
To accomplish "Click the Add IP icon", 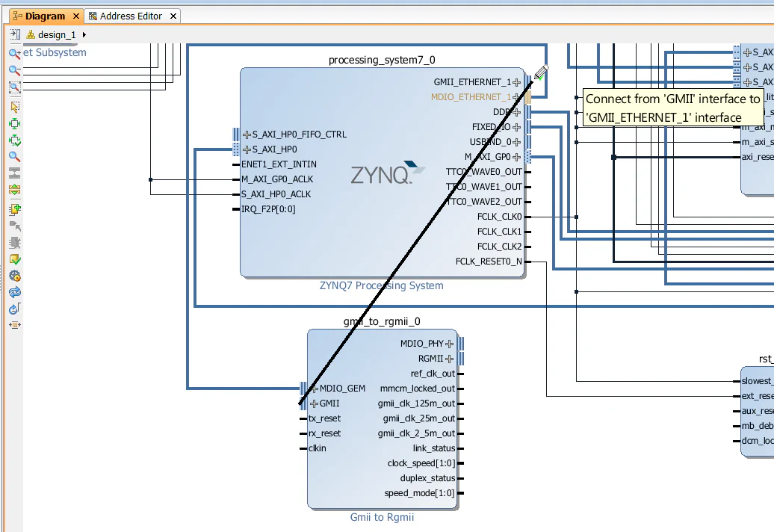I will (x=15, y=209).
